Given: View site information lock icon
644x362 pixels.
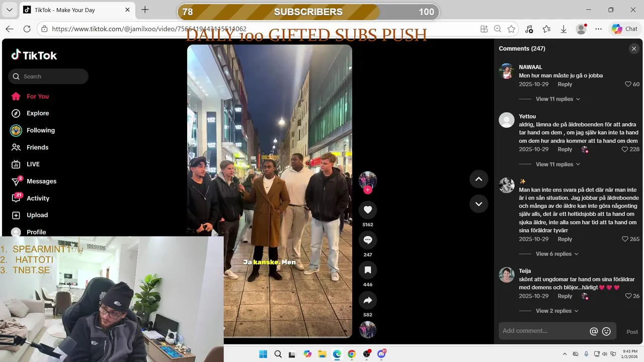Looking at the screenshot, I should click(x=44, y=29).
